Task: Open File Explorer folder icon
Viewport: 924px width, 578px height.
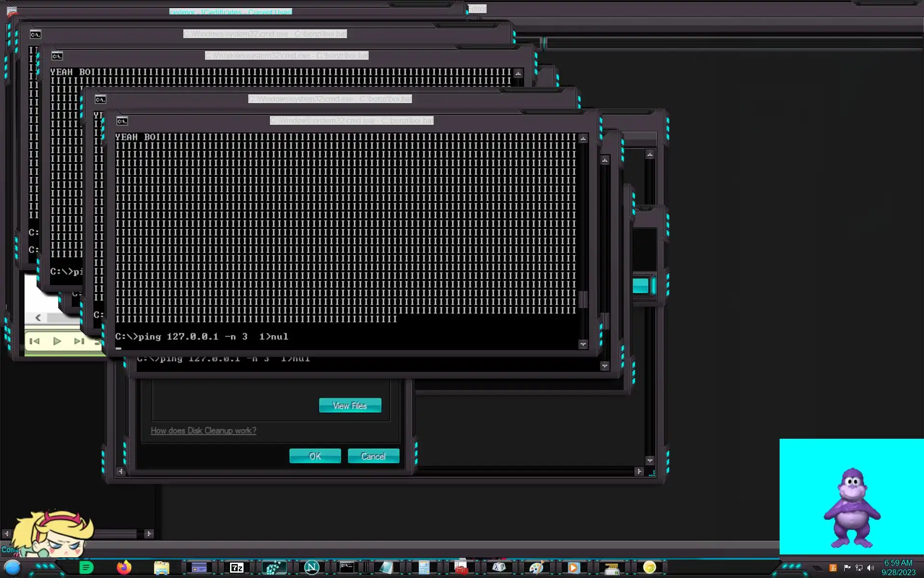Action: click(162, 568)
